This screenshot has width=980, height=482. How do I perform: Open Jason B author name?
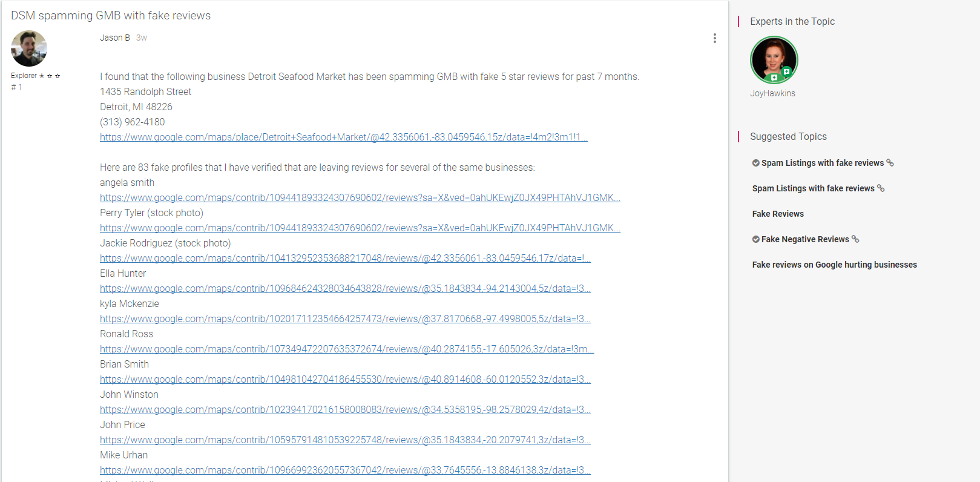click(x=115, y=38)
